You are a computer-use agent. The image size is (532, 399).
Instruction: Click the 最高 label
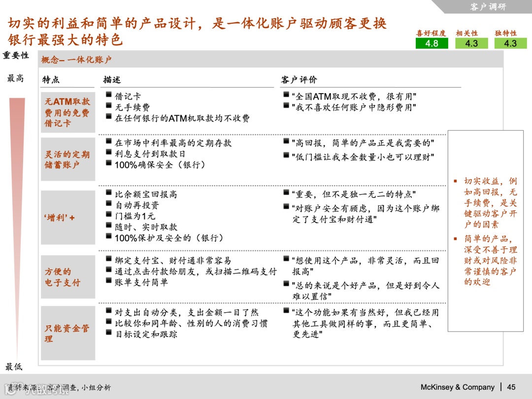(16, 78)
